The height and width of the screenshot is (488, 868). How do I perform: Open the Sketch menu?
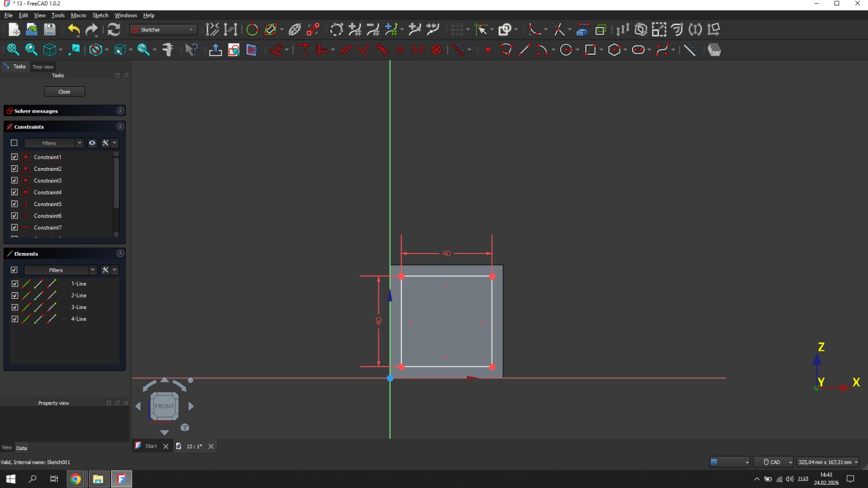[100, 15]
